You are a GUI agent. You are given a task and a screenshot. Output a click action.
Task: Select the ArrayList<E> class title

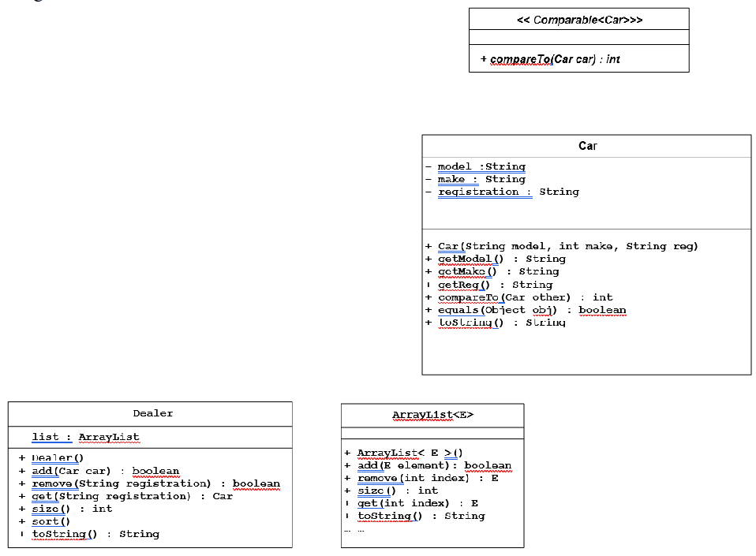tap(433, 414)
